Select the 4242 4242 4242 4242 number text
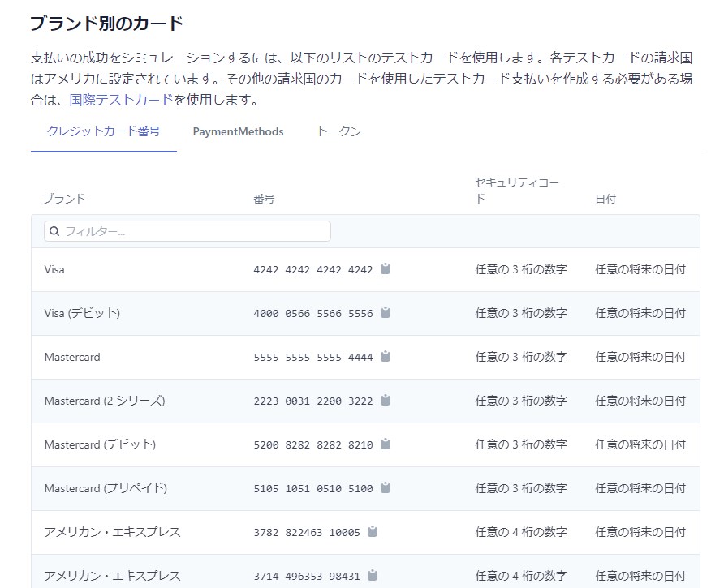Viewport: 711px width, 588px height. click(x=312, y=269)
